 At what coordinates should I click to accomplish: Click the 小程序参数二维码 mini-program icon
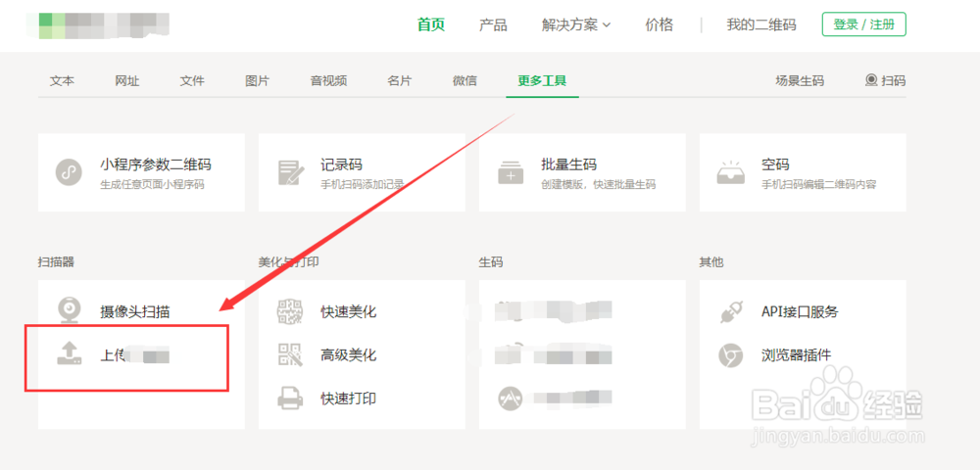tap(69, 171)
